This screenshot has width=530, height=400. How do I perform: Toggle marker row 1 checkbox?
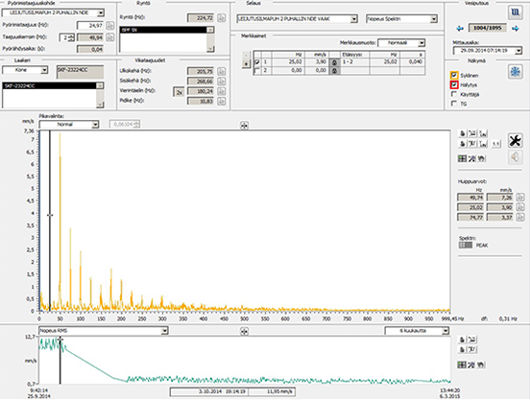tap(257, 62)
